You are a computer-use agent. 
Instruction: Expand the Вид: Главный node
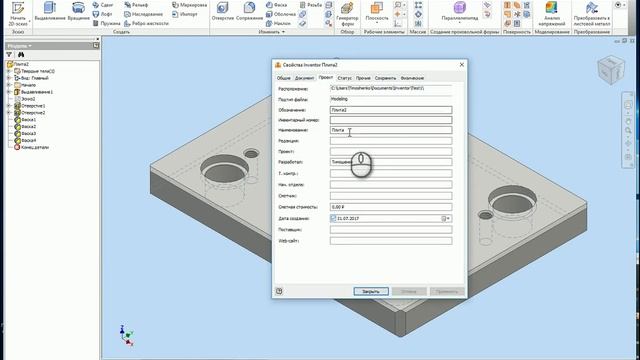pos(9,78)
